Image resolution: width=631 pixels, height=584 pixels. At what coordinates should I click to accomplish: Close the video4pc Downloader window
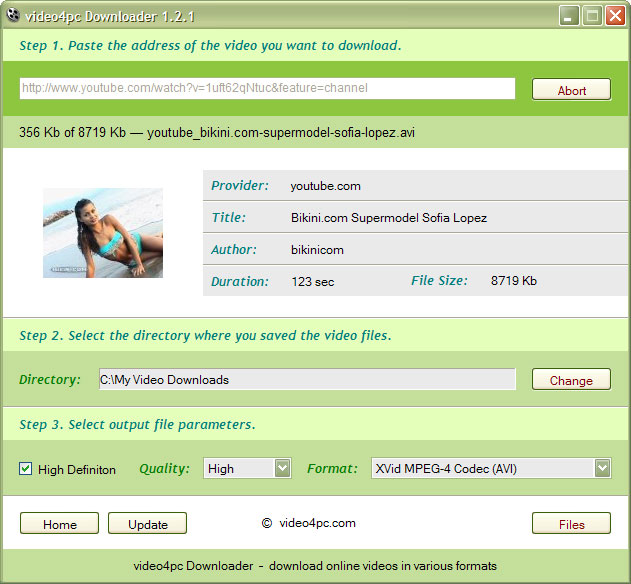coord(615,16)
